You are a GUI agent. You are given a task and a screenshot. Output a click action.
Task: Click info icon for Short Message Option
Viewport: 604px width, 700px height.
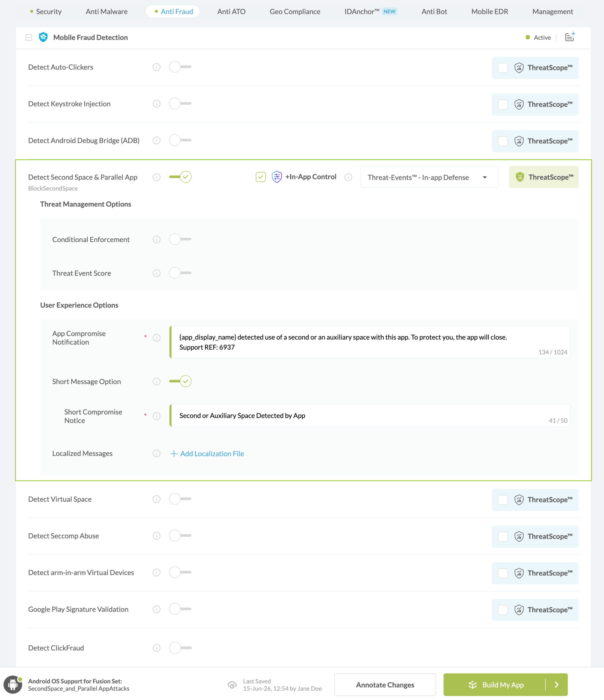[157, 381]
